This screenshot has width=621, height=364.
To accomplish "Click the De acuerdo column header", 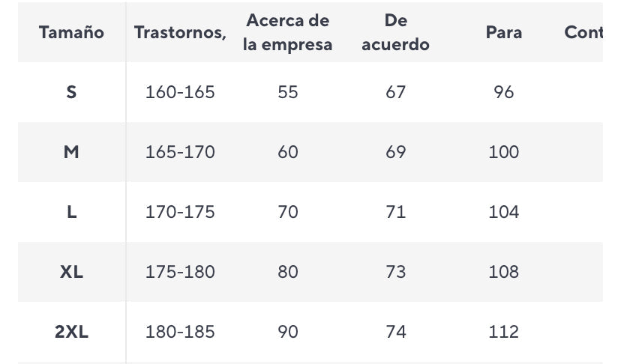I will coord(395,32).
